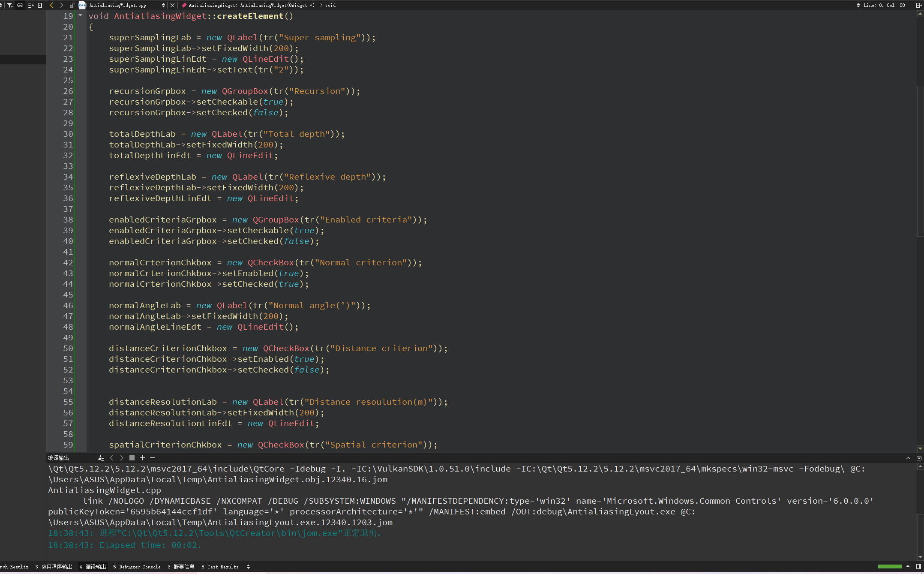Click the C++ file icon next to AntialiasingWidget.cpp
This screenshot has width=924, height=574.
coord(82,5)
